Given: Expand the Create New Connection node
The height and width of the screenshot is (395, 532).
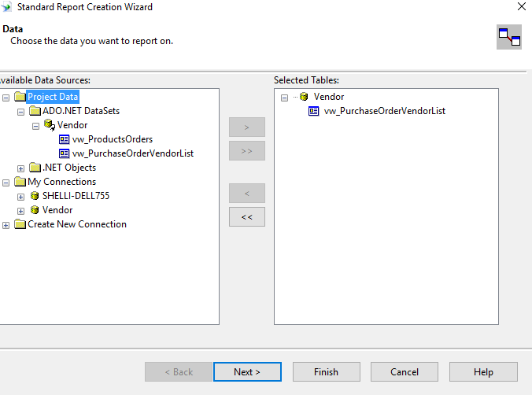Looking at the screenshot, I should tap(6, 225).
